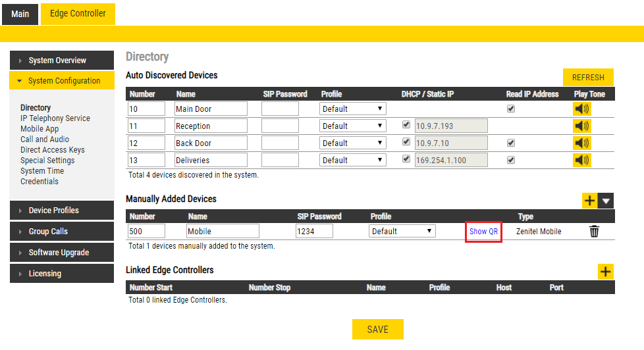The image size is (644, 350).
Task: Play tone for Reception device
Action: [x=582, y=126]
